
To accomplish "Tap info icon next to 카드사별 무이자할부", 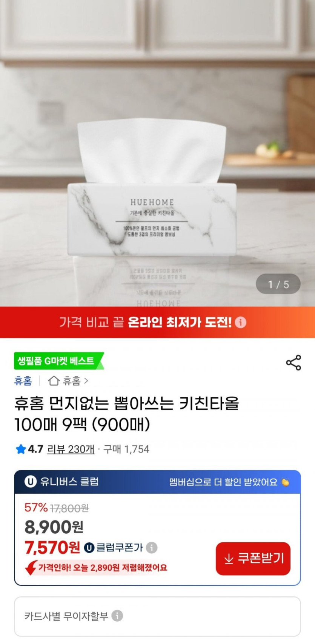I will coord(117,616).
